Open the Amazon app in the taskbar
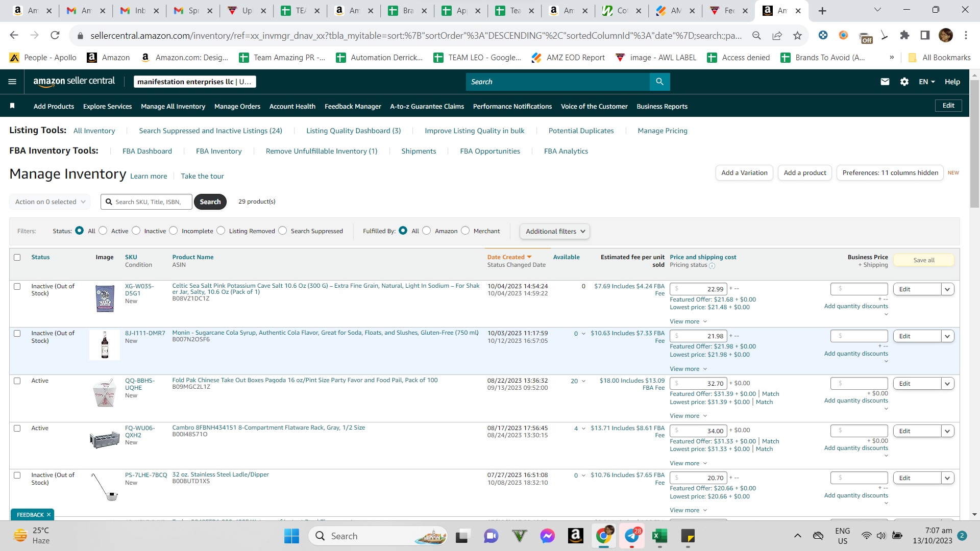980x551 pixels. tap(575, 536)
